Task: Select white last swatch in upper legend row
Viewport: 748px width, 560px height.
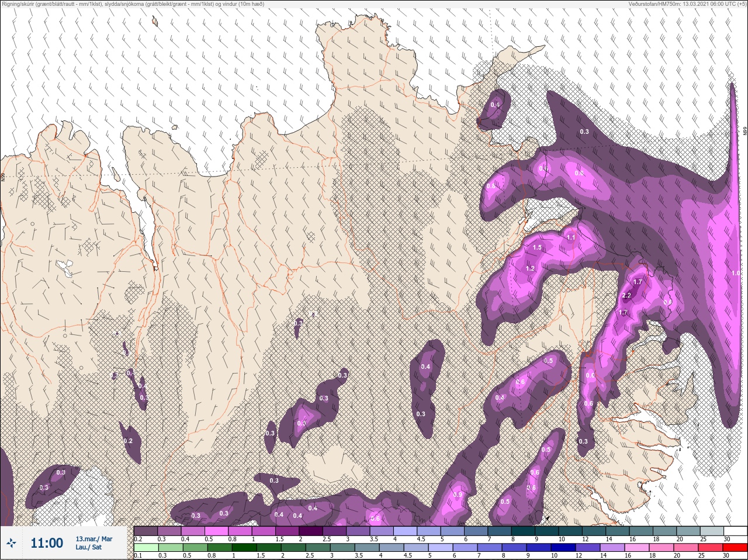Action: [735, 531]
